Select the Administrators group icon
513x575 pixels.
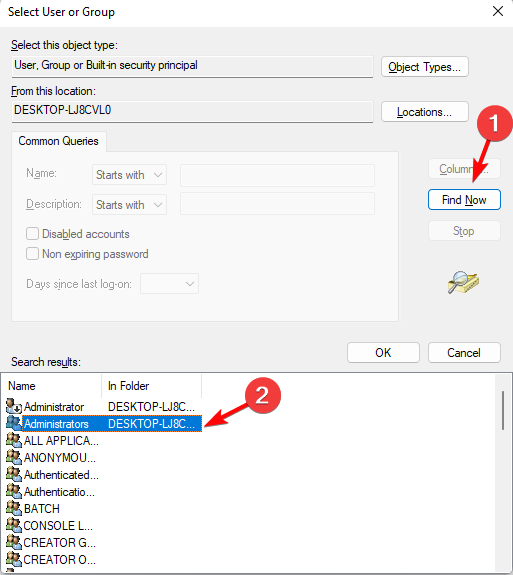pyautogui.click(x=14, y=424)
